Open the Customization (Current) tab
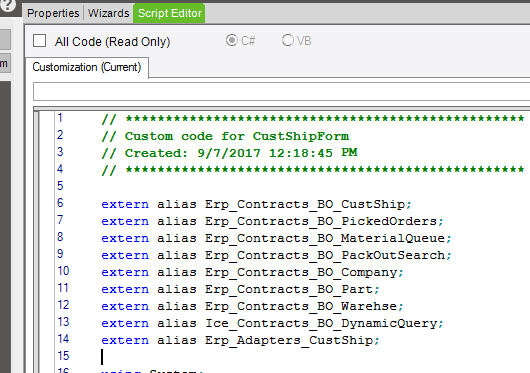Screen dimensions: 530x373 (x=87, y=67)
